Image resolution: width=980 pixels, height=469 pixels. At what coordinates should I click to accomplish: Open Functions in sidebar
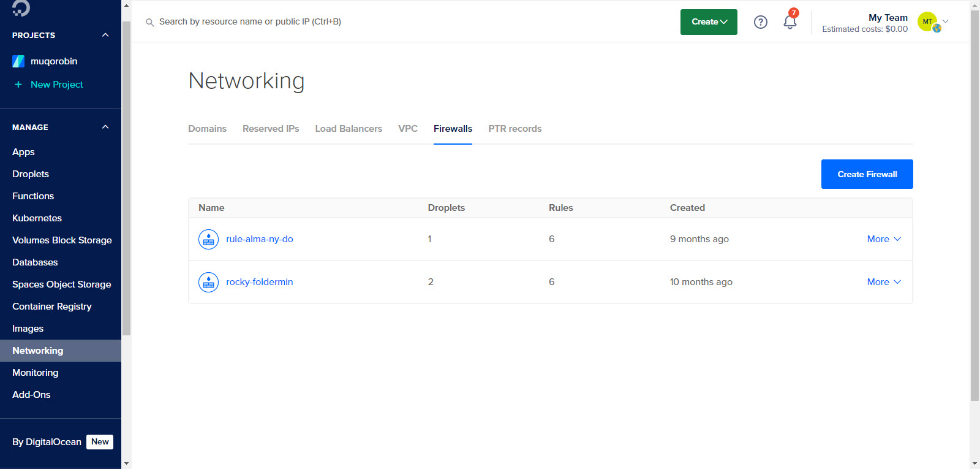tap(33, 196)
